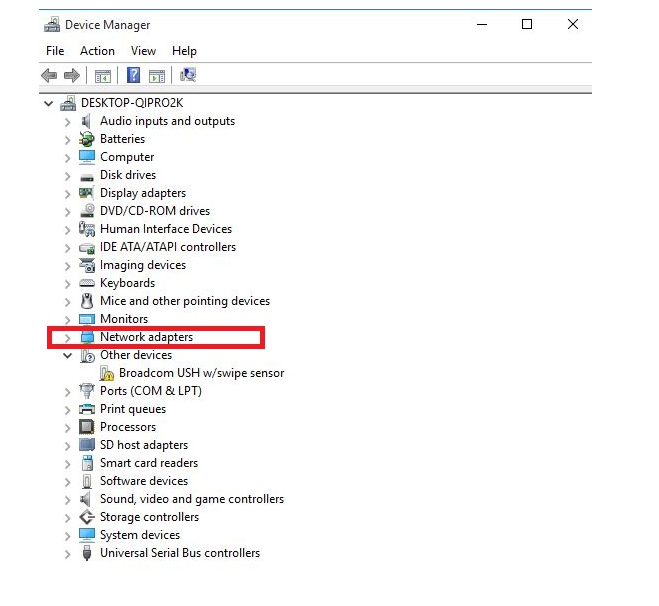Select Broadcom USH w/swipe sensor entry
The width and height of the screenshot is (659, 606).
pyautogui.click(x=202, y=373)
